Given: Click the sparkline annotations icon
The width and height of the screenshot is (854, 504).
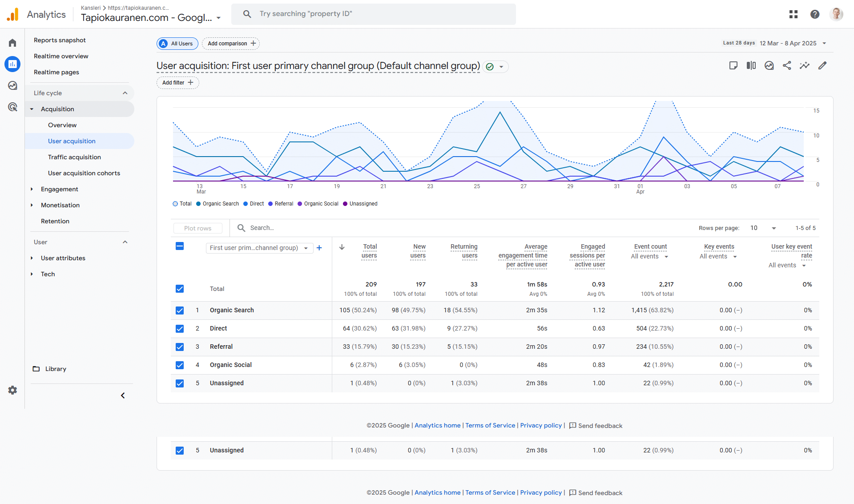Looking at the screenshot, I should tap(805, 65).
